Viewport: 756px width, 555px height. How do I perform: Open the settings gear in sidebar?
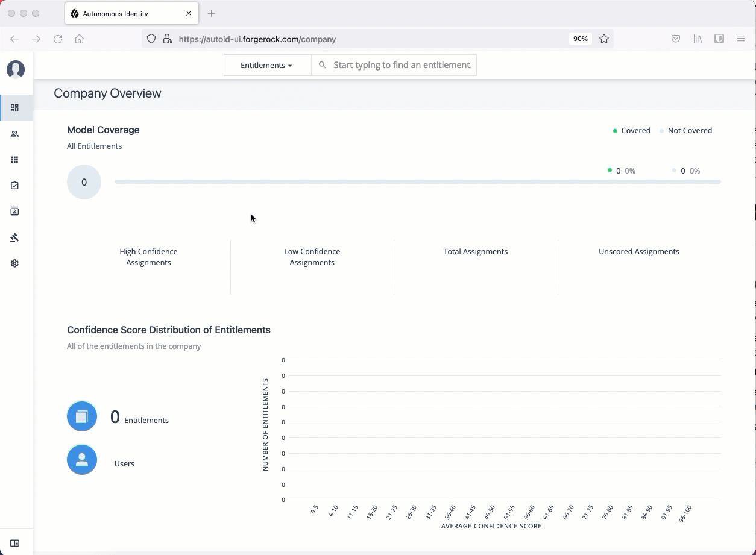[14, 263]
